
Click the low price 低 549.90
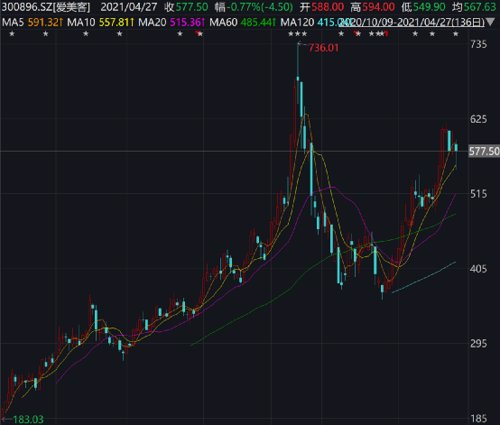tap(423, 7)
